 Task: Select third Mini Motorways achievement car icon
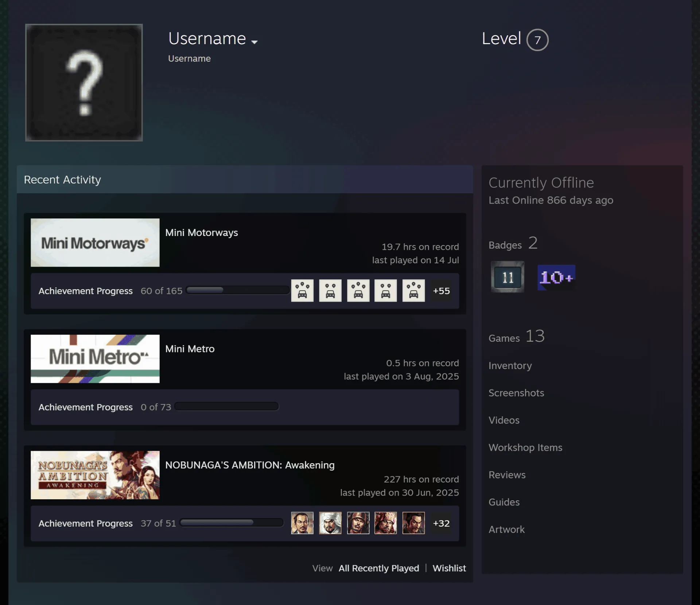point(358,291)
